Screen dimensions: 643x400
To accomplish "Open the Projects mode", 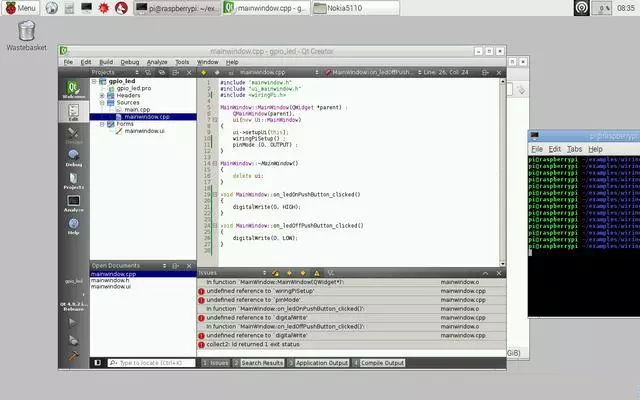I will click(x=73, y=180).
